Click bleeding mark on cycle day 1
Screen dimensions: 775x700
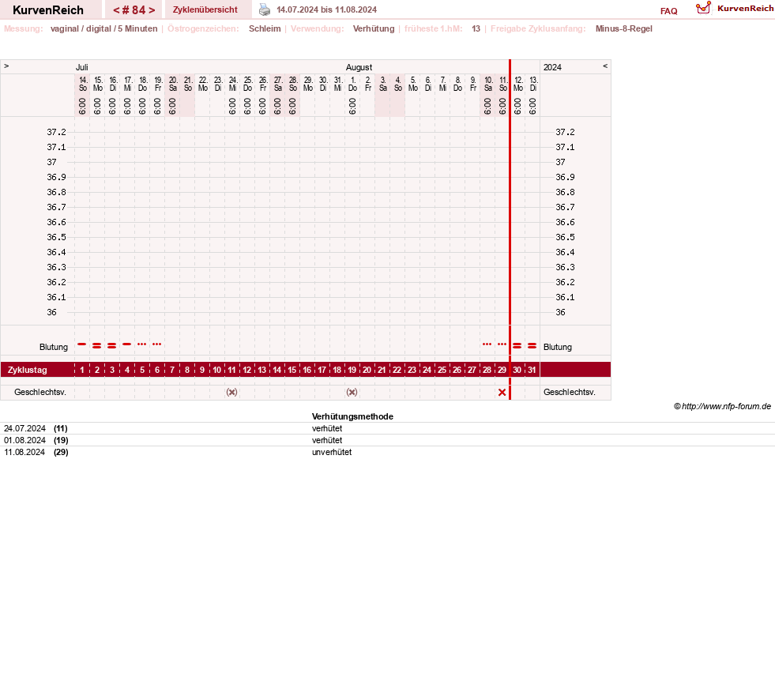(82, 344)
